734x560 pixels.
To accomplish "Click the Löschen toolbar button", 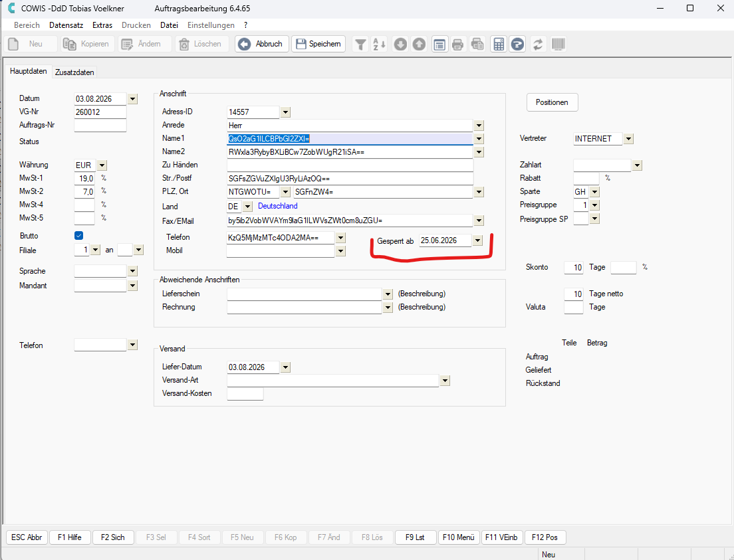I will click(x=202, y=44).
